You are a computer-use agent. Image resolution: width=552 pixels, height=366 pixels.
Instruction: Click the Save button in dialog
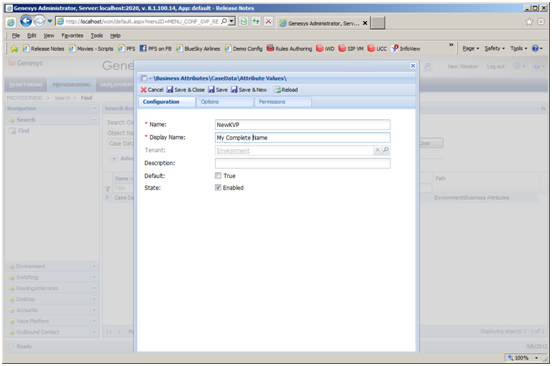[x=218, y=90]
